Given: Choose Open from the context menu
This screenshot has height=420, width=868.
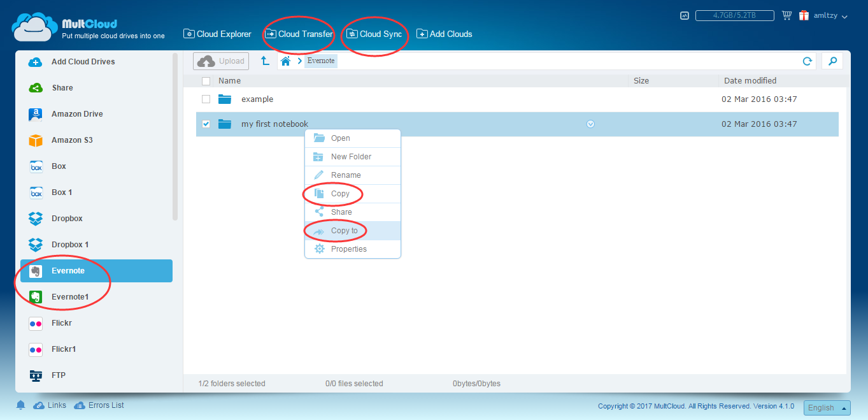Looking at the screenshot, I should pos(353,138).
